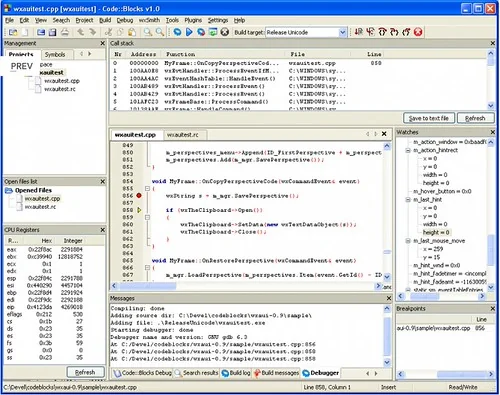Screen dimensions: 500x395
Task: Click the Save file toolbar icon
Action: tap(41, 32)
